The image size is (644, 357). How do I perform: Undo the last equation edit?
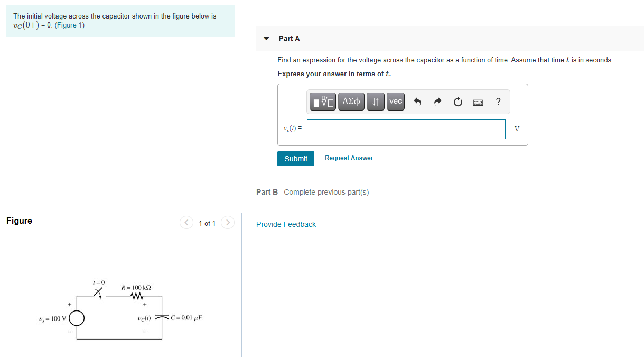point(417,101)
